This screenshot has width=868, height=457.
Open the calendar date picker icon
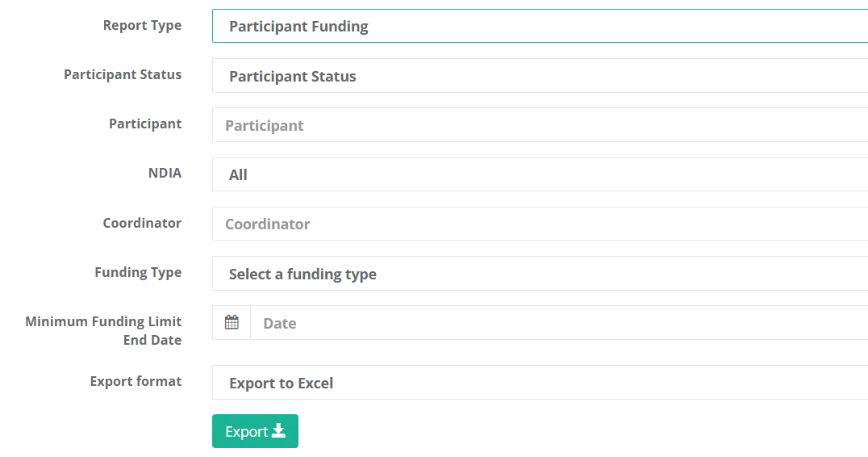click(x=232, y=322)
